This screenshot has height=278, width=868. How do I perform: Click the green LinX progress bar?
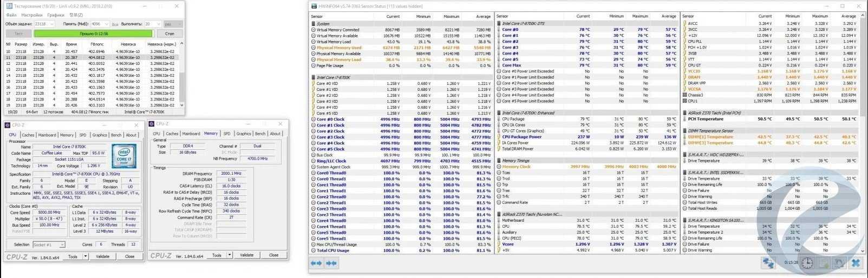(x=94, y=34)
